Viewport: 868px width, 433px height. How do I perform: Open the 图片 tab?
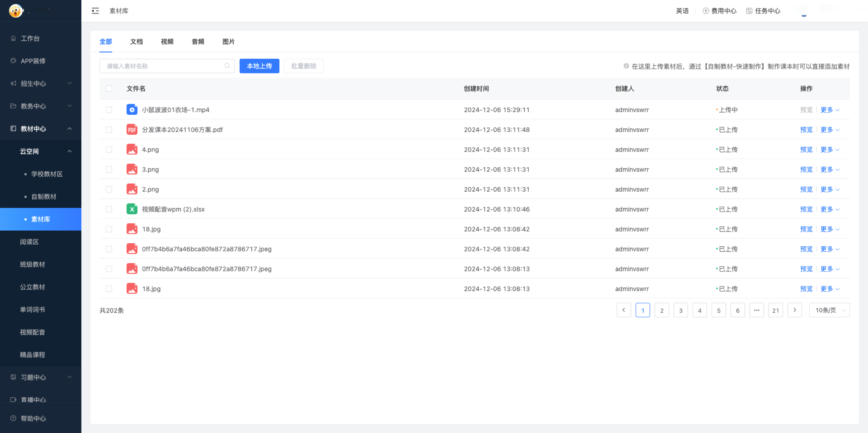(228, 41)
